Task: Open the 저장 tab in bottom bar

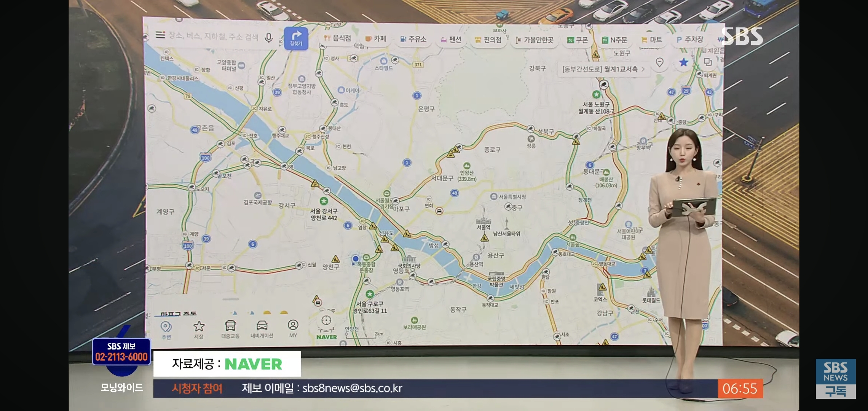Action: coord(199,330)
